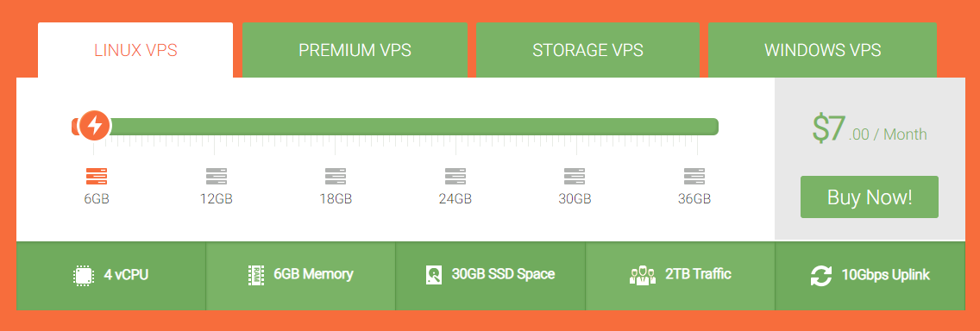Choose the 36GB server icon
The width and height of the screenshot is (980, 331).
click(694, 177)
